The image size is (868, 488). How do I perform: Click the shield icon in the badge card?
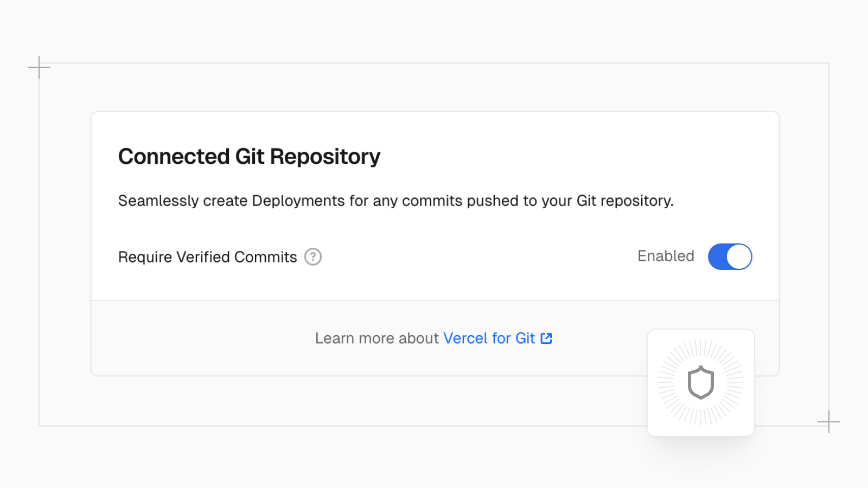tap(701, 383)
